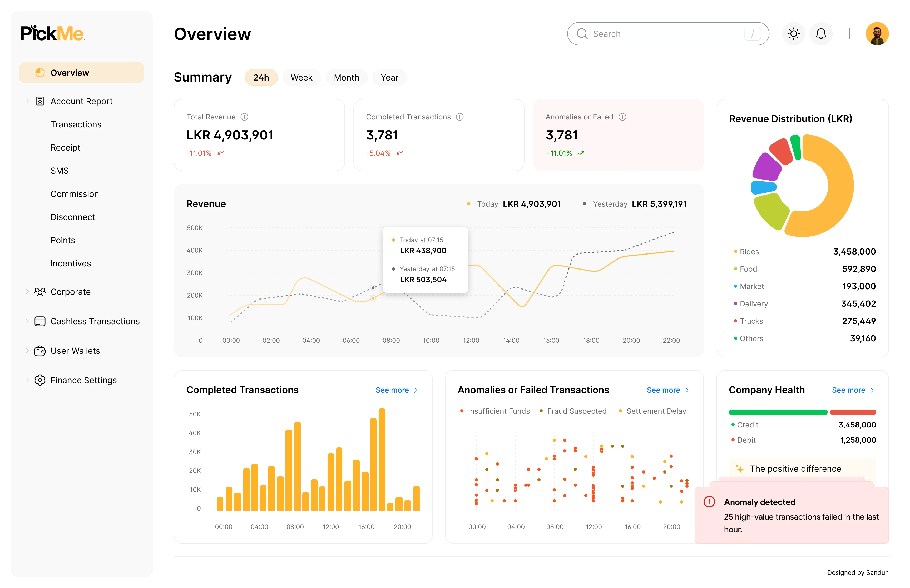Click the green Credit bar in Company Health

pos(778,412)
